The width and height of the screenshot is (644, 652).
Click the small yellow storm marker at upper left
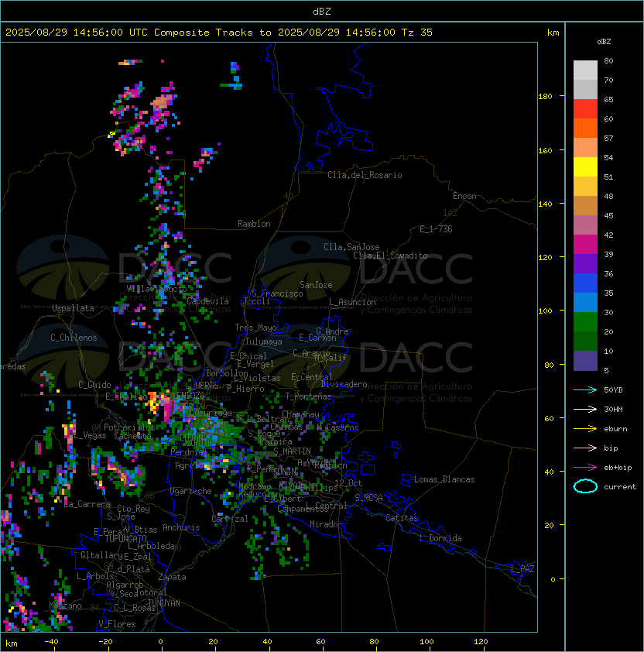pos(111,134)
